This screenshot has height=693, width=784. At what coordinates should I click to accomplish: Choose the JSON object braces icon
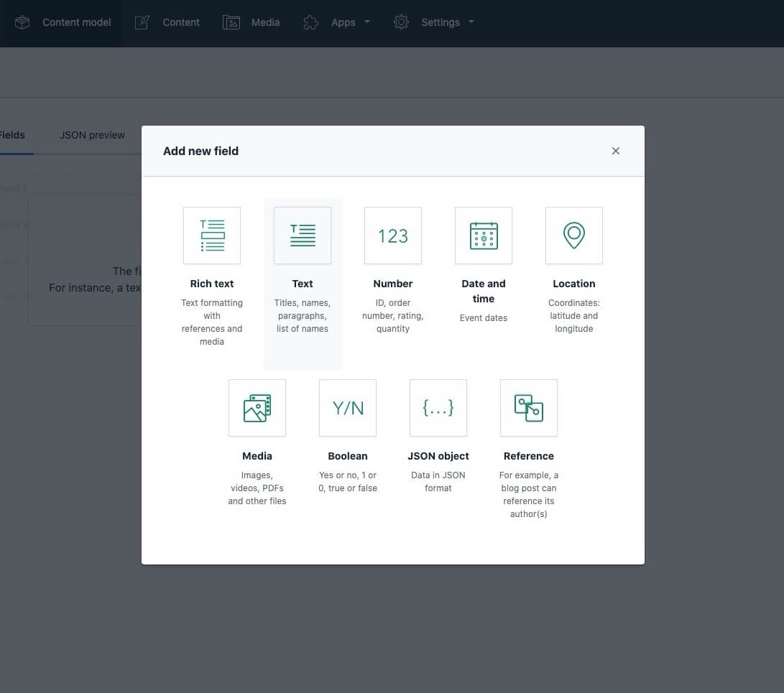coord(438,408)
